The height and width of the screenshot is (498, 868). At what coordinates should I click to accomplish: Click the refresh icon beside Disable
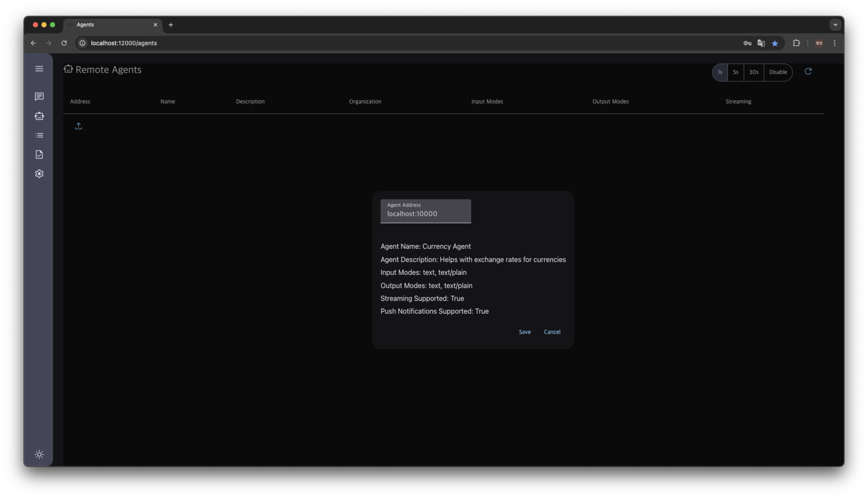808,71
